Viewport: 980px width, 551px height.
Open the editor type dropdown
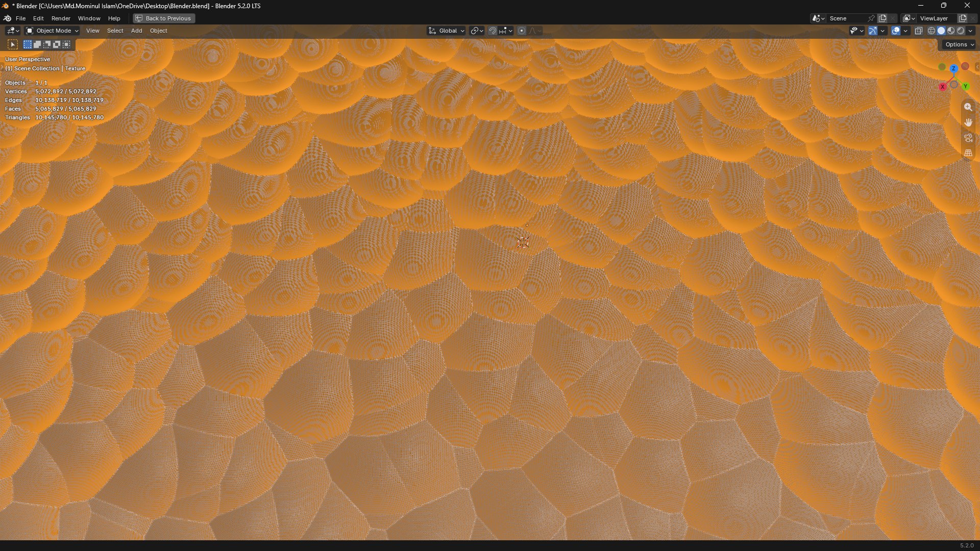pos(13,31)
